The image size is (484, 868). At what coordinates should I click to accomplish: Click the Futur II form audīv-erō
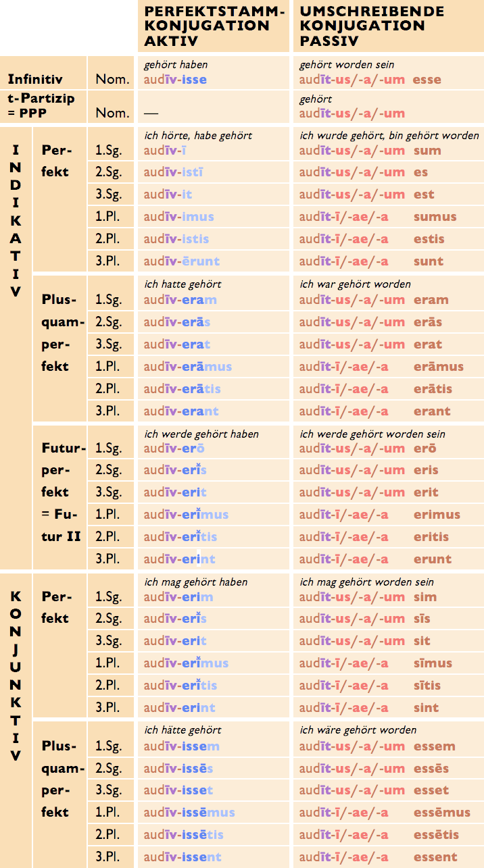coord(174,449)
